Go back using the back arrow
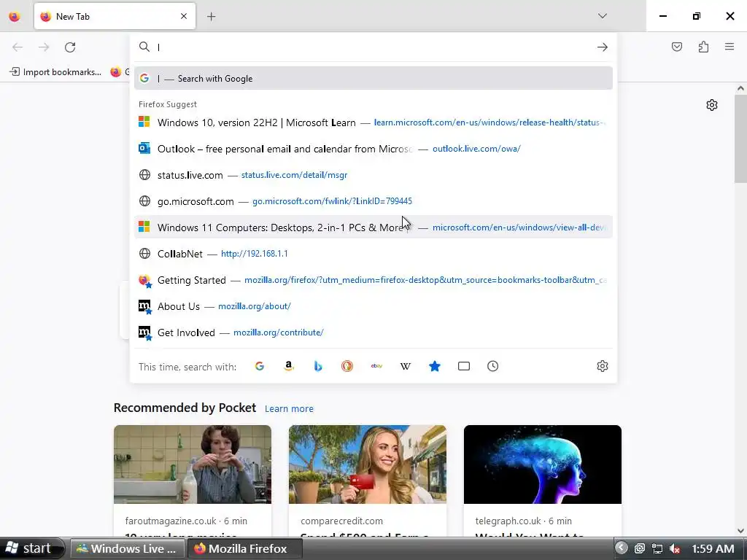The width and height of the screenshot is (747, 560). pyautogui.click(x=18, y=47)
